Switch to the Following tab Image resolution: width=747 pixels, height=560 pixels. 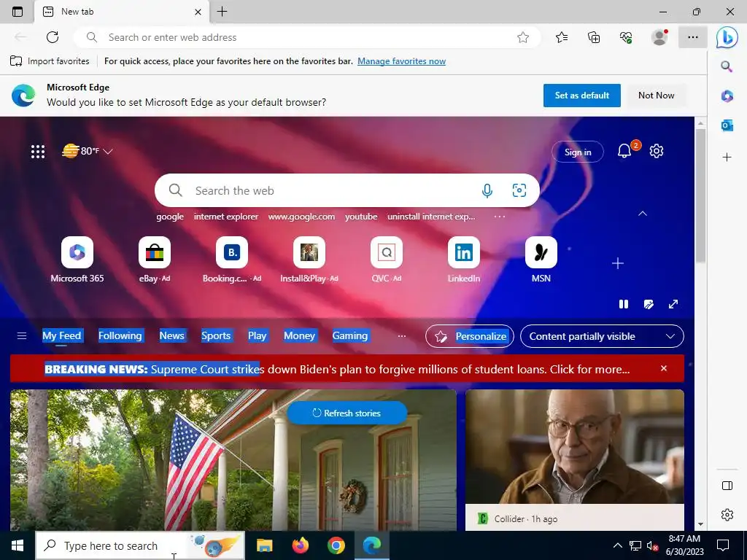coord(120,335)
